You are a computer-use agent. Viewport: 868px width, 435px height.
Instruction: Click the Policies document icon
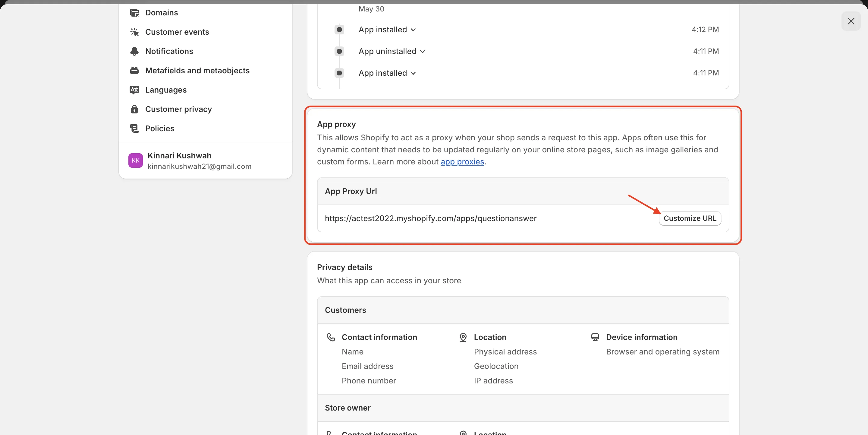(x=134, y=129)
